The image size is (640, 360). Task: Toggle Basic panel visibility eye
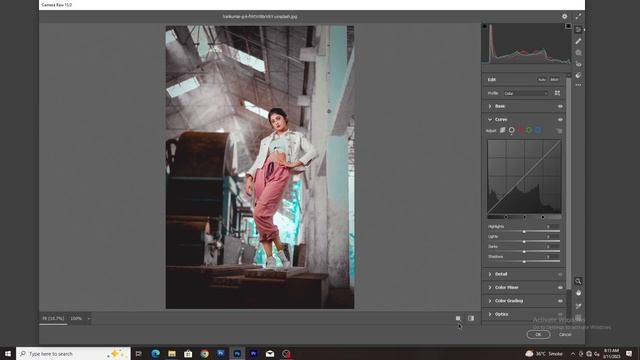coord(560,106)
